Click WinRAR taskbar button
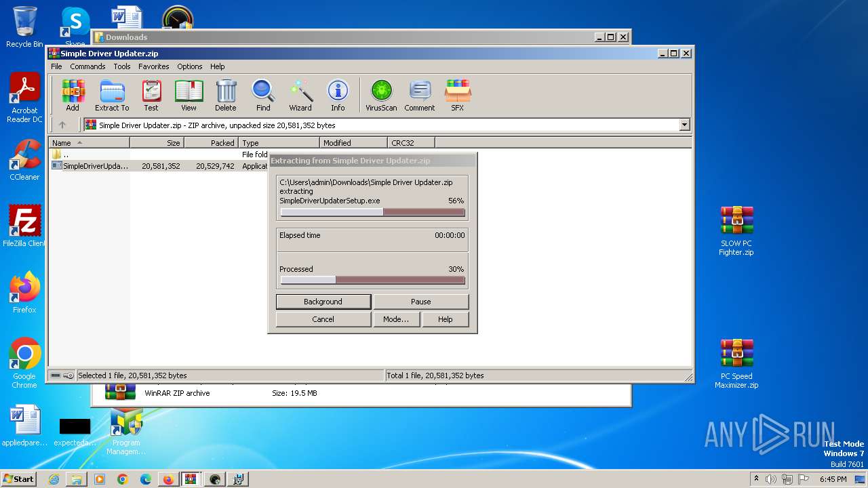868x488 pixels. click(191, 479)
